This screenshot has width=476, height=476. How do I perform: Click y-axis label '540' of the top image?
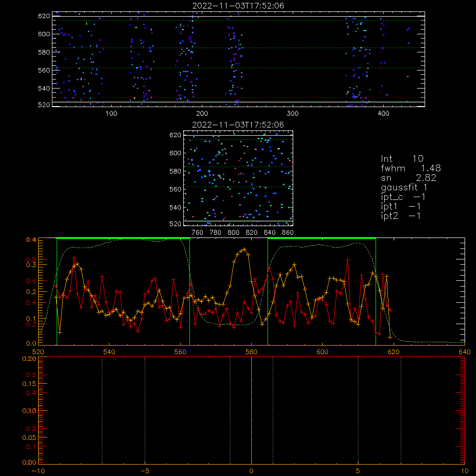coord(44,89)
